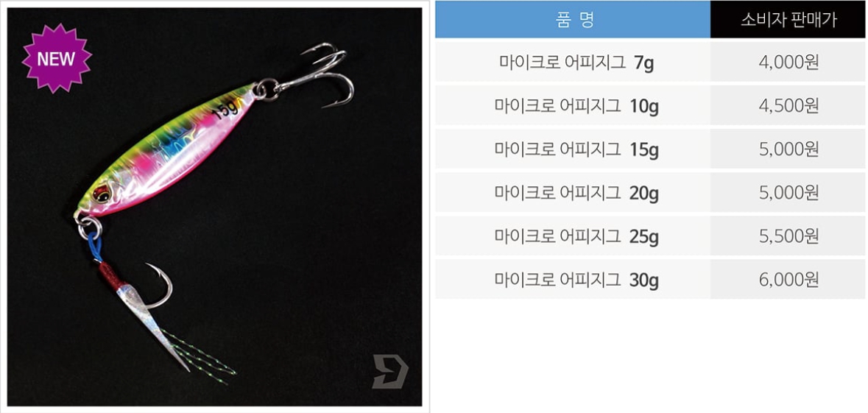
Task: Select the 마이크로 어피지그 10g row
Action: (x=650, y=105)
